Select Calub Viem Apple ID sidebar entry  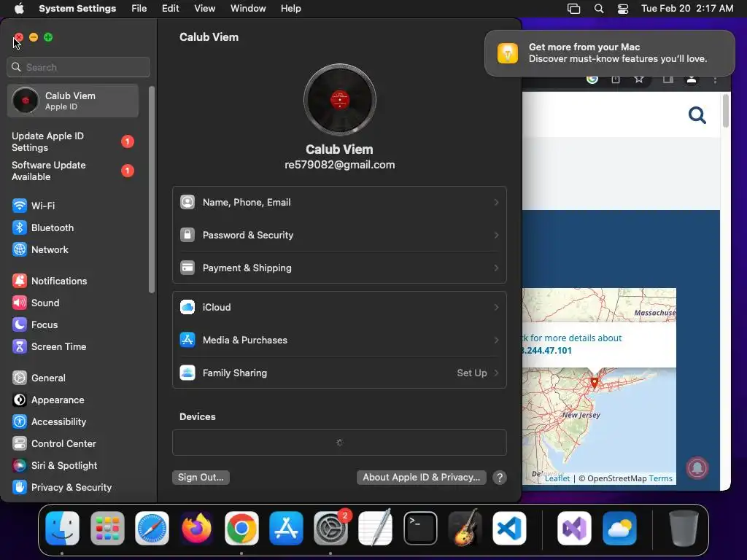coord(73,101)
